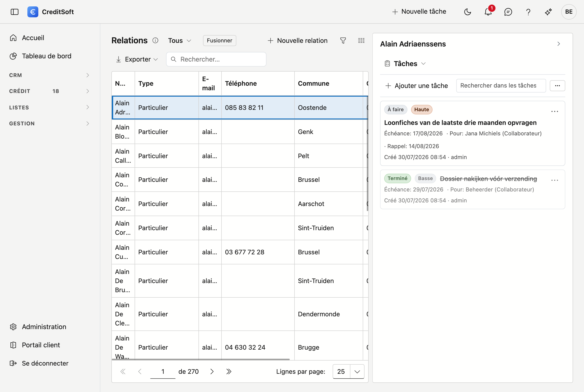Go to previous page of relations

point(140,371)
